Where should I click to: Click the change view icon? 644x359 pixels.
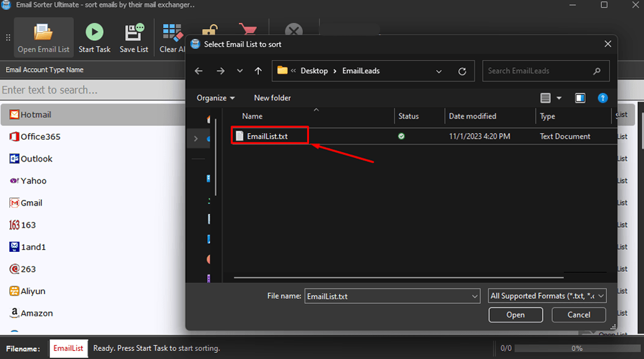[x=546, y=98]
